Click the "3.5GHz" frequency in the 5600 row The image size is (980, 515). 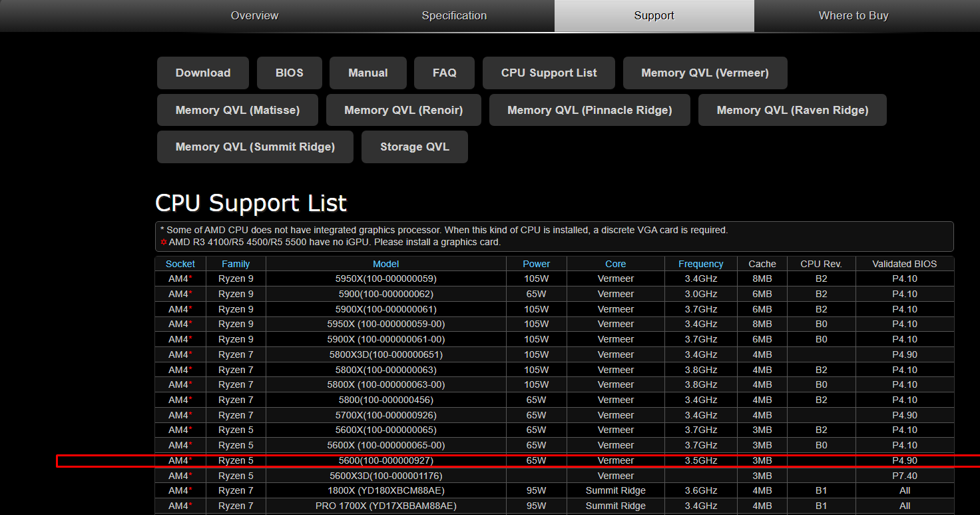pyautogui.click(x=701, y=460)
